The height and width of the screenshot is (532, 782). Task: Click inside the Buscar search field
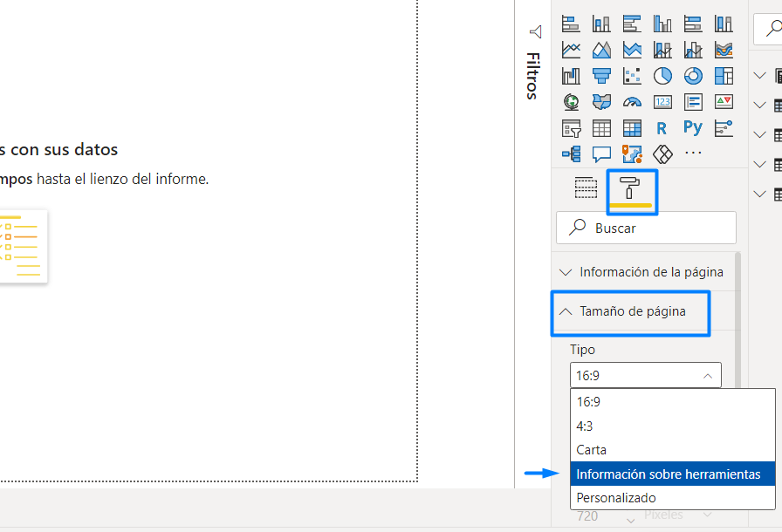[646, 227]
